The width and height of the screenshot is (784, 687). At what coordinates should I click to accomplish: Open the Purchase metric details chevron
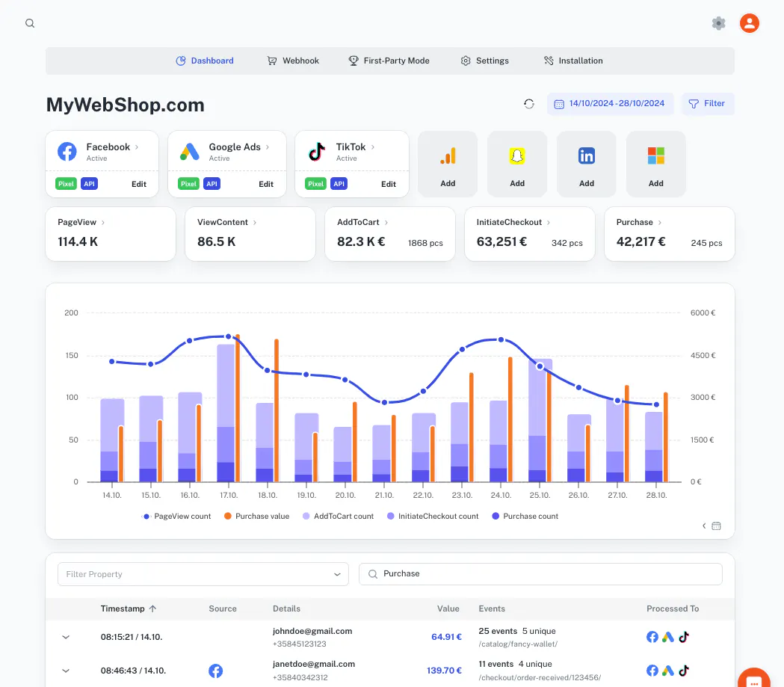coord(659,223)
